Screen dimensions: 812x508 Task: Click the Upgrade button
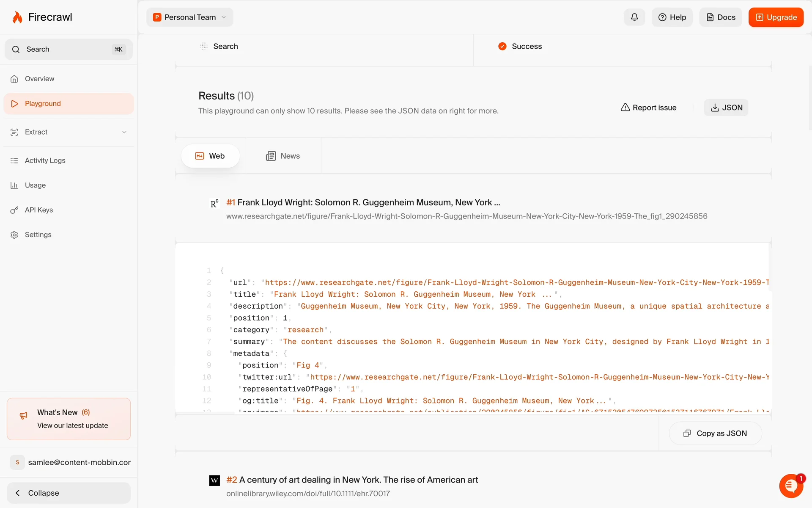[x=776, y=17]
